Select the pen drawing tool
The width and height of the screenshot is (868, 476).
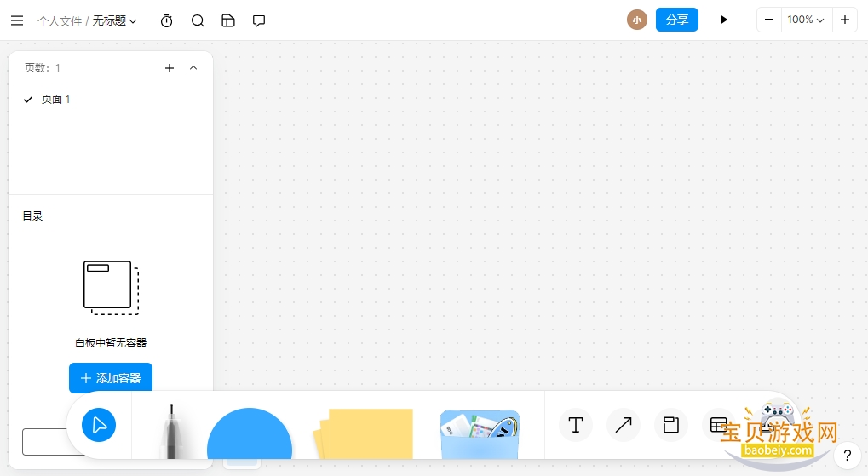(x=171, y=431)
